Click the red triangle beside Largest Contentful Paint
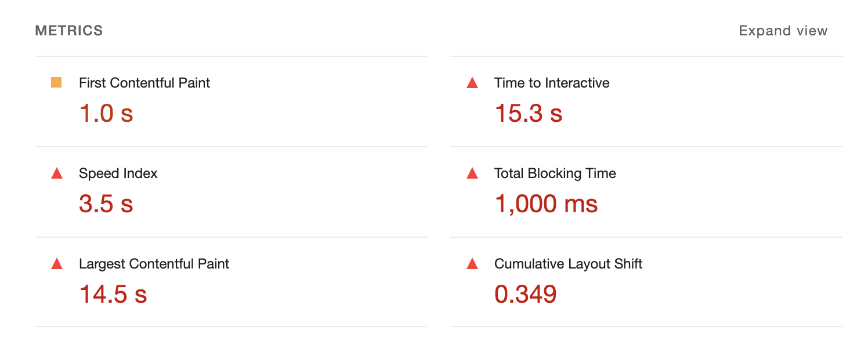The image size is (868, 341). [x=58, y=263]
